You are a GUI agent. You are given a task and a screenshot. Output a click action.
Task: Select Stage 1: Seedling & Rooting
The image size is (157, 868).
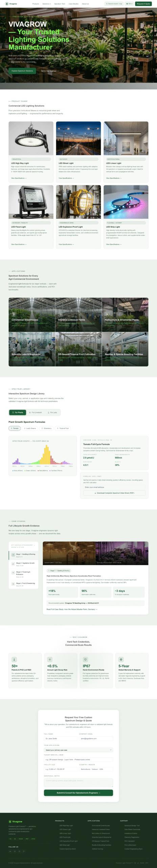click(x=23, y=555)
